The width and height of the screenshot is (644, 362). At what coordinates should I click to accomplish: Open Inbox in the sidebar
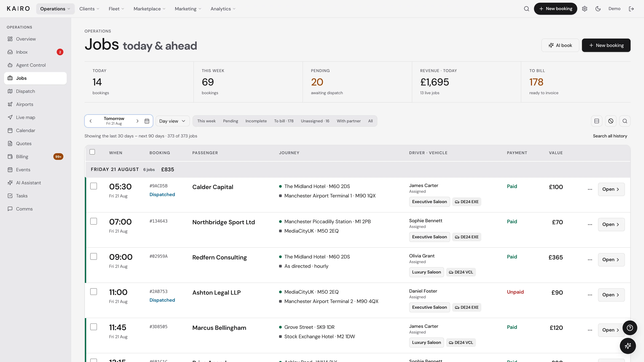click(x=35, y=52)
